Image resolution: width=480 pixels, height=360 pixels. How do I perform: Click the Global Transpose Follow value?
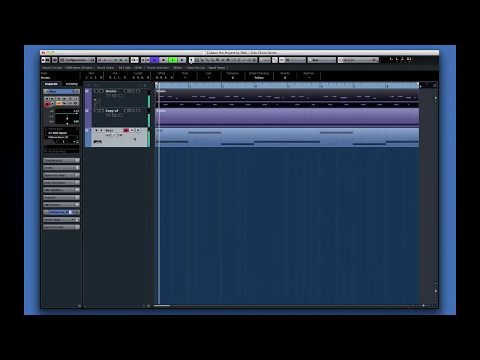[x=259, y=78]
